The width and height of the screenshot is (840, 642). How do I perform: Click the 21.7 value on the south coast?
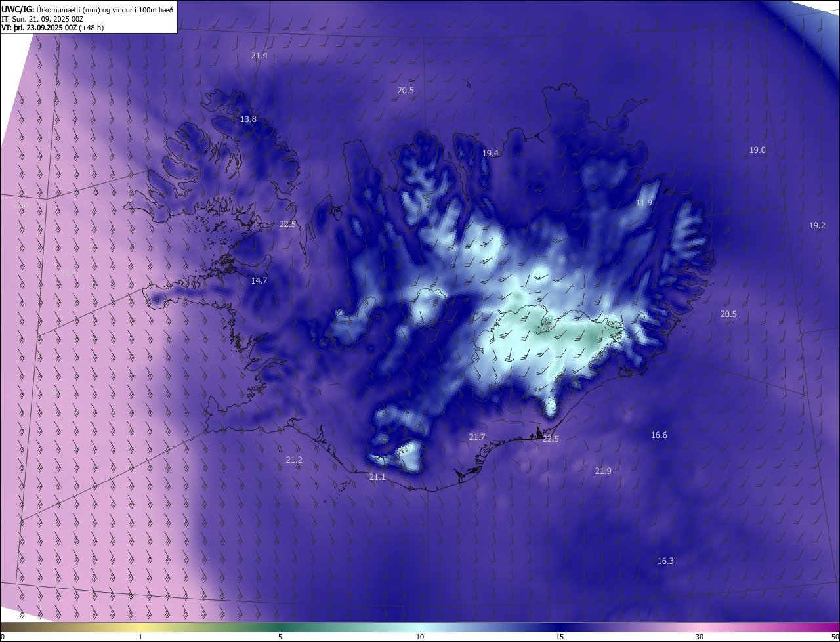point(476,437)
